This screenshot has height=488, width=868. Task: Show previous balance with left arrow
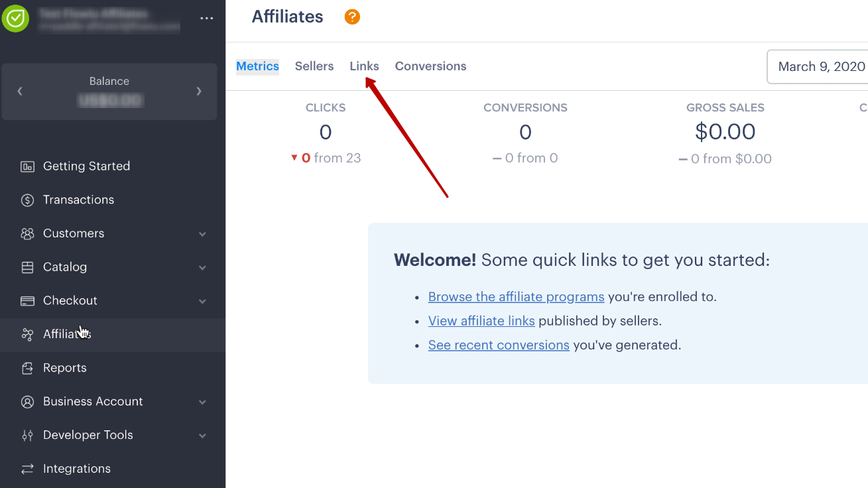coord(20,91)
